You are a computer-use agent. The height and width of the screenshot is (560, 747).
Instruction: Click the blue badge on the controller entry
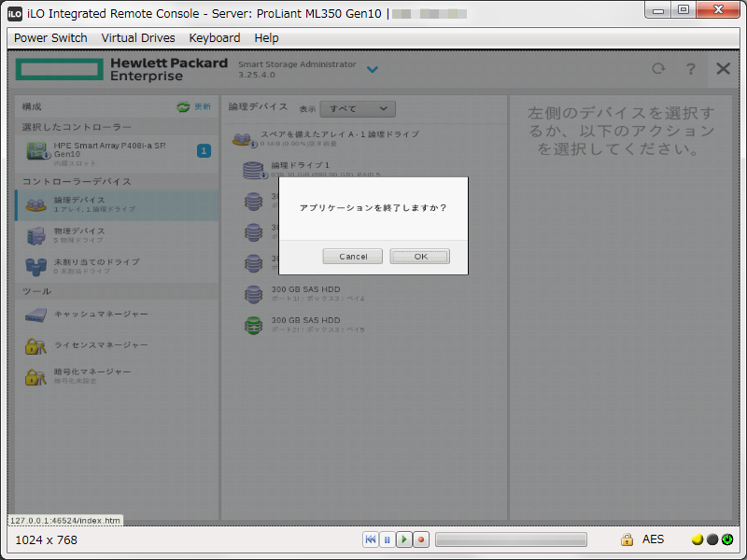(x=204, y=149)
